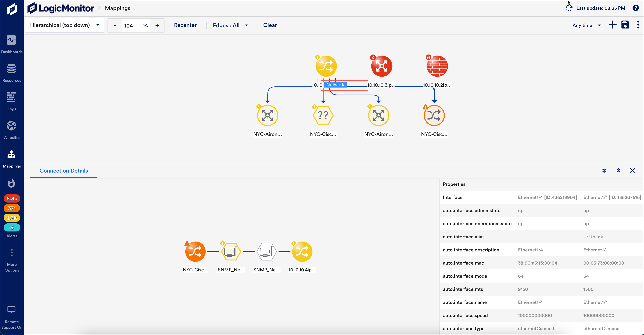The image size is (644, 335).
Task: Click the refresh icon beside Last update
Action: tap(569, 8)
